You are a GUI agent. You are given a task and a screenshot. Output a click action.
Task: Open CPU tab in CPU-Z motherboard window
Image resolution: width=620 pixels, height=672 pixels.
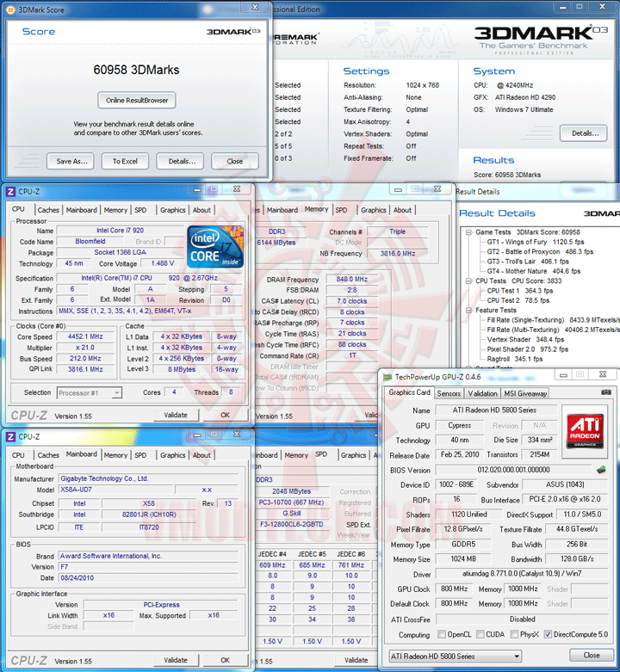[x=18, y=455]
